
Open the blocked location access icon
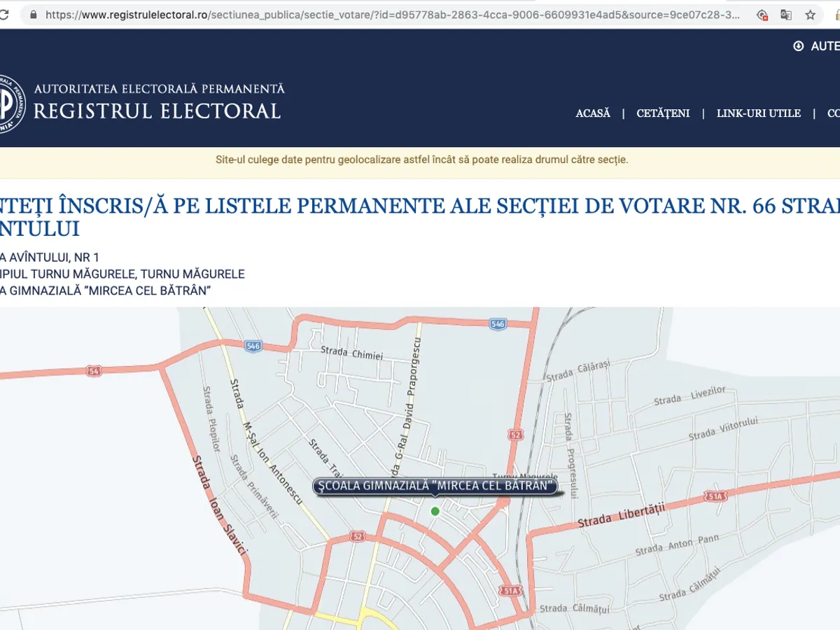coord(762,15)
